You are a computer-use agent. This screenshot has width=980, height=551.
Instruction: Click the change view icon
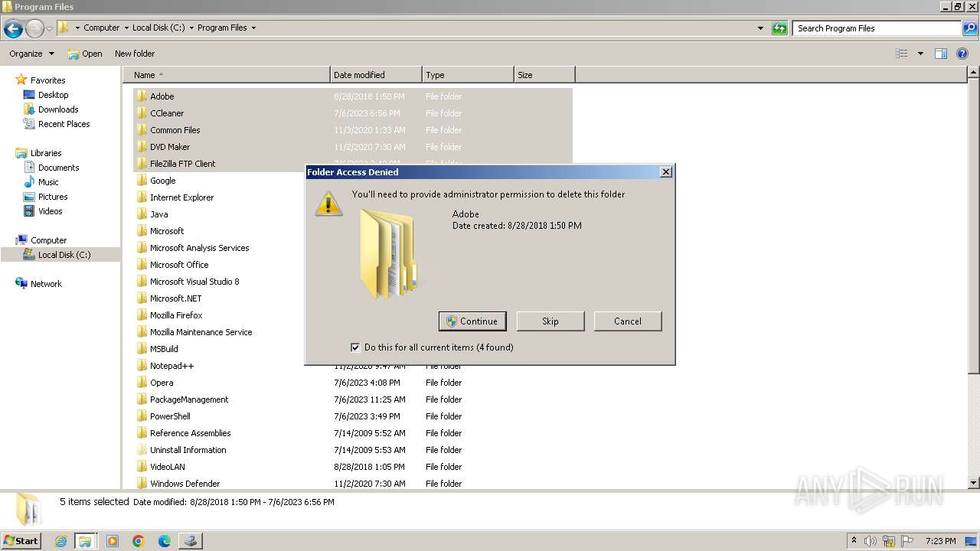[x=902, y=54]
